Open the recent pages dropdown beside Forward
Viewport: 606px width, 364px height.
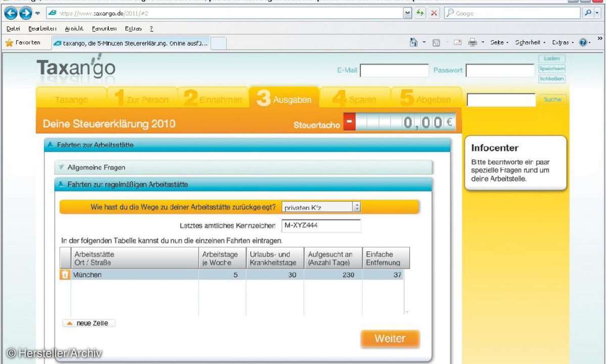point(37,13)
